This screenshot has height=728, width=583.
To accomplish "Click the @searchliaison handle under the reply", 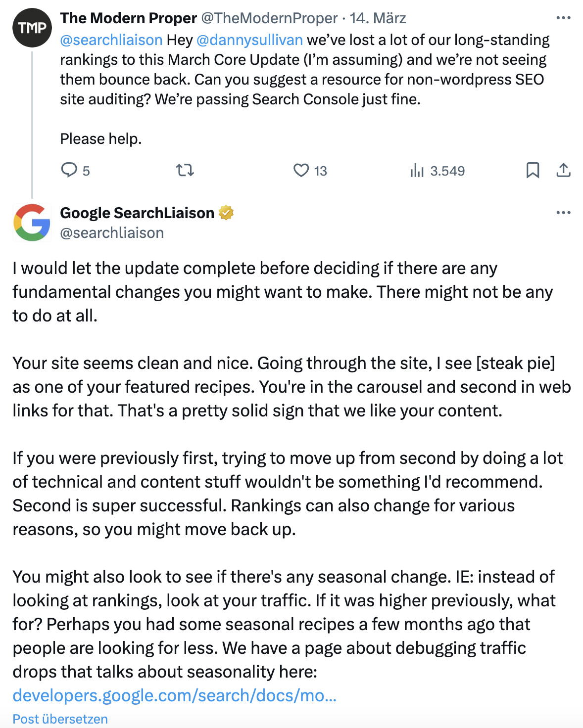I will pos(112,232).
